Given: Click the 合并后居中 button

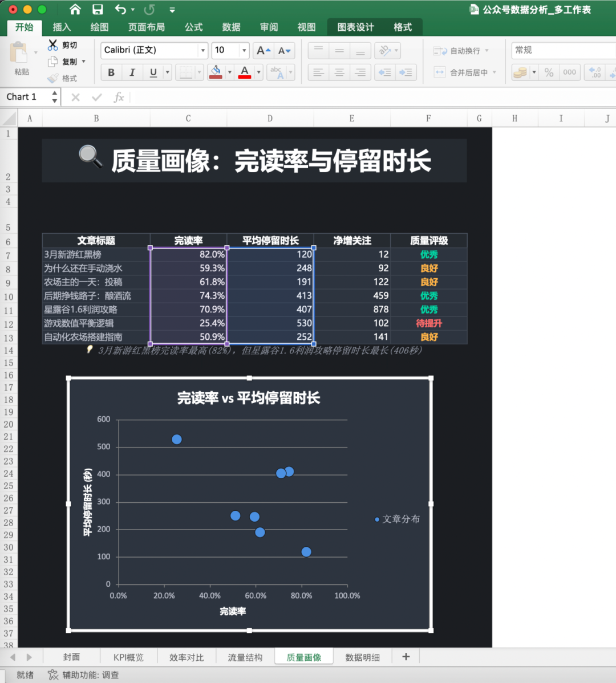Looking at the screenshot, I should 465,72.
